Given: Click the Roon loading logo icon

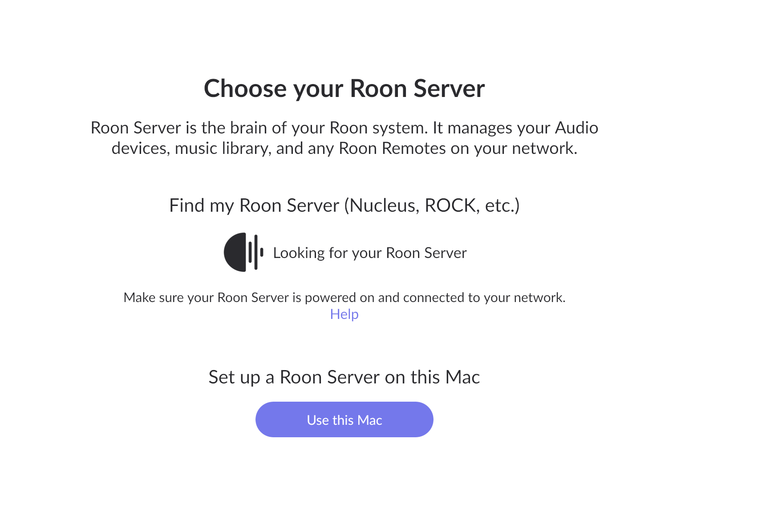Looking at the screenshot, I should pyautogui.click(x=243, y=252).
